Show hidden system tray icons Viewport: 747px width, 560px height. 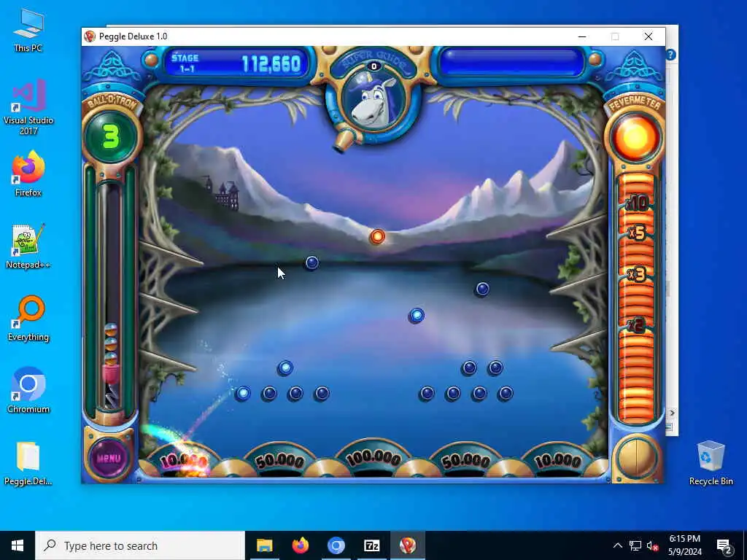point(617,545)
